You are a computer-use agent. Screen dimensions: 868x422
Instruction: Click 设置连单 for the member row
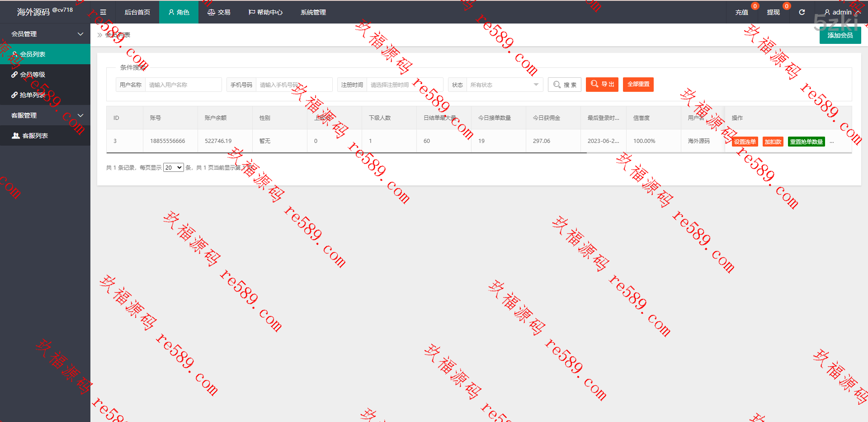pos(745,142)
